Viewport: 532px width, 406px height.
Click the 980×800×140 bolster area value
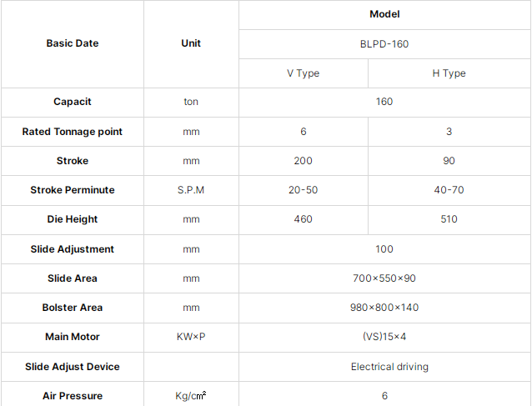point(384,308)
